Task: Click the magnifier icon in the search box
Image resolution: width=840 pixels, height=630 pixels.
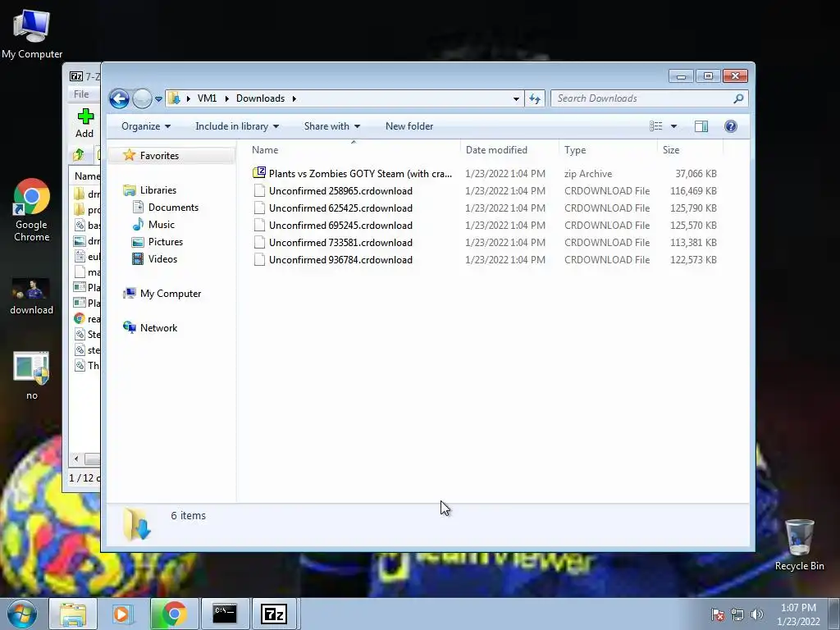Action: click(x=738, y=98)
